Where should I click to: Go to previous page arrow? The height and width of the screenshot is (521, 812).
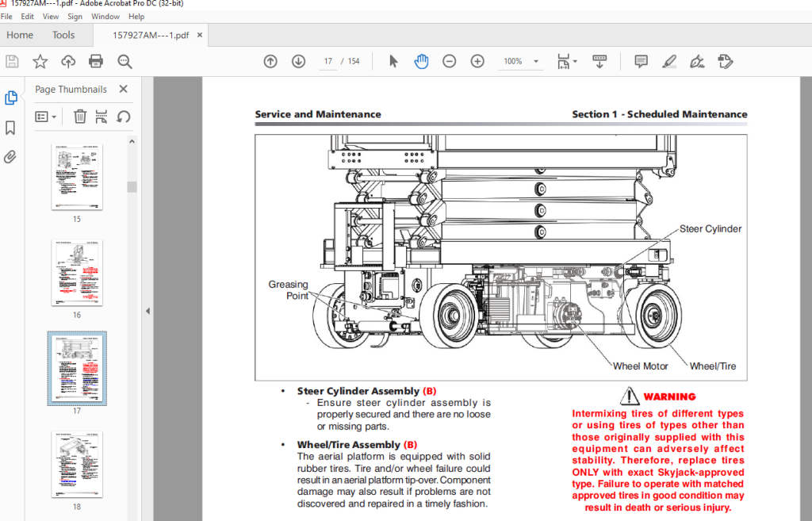click(x=270, y=62)
